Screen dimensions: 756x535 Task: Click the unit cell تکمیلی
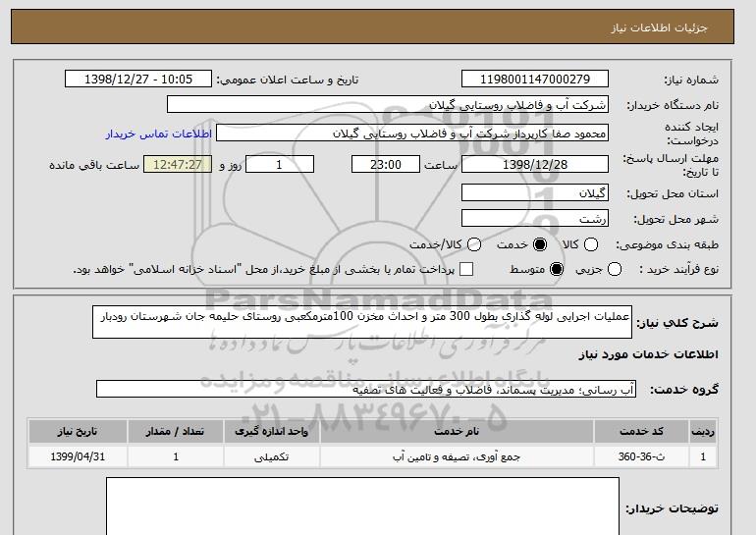[x=271, y=456]
